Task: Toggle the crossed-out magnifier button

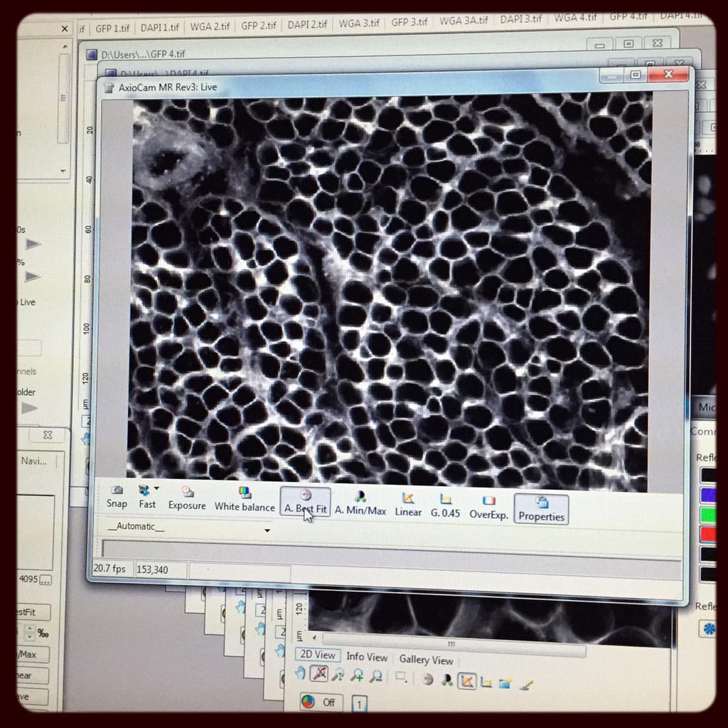Action: tap(319, 673)
